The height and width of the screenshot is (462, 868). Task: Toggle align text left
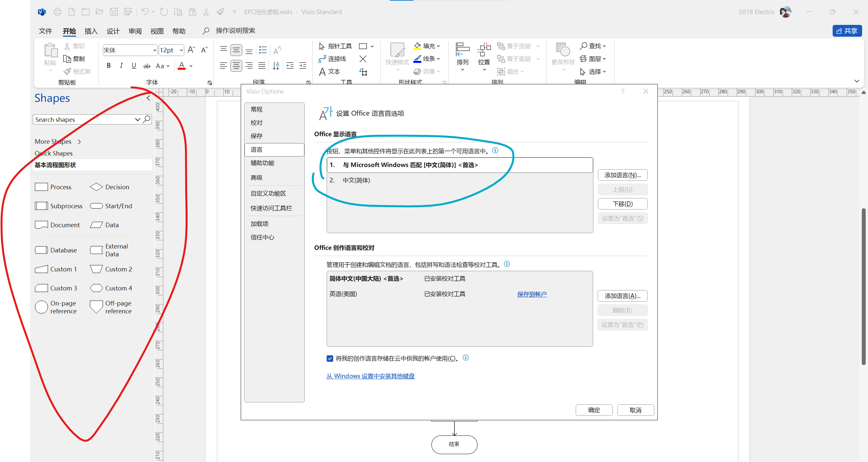[223, 66]
